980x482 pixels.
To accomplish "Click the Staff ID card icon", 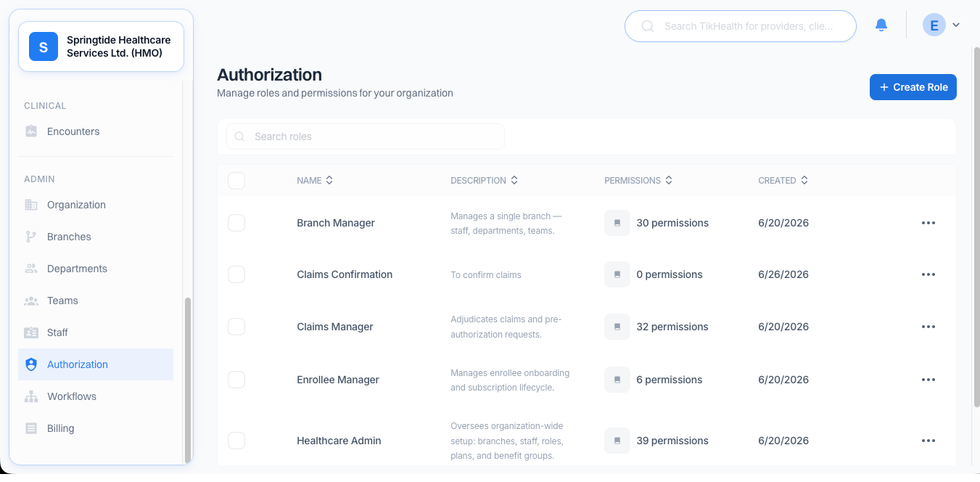I will pyautogui.click(x=31, y=332).
